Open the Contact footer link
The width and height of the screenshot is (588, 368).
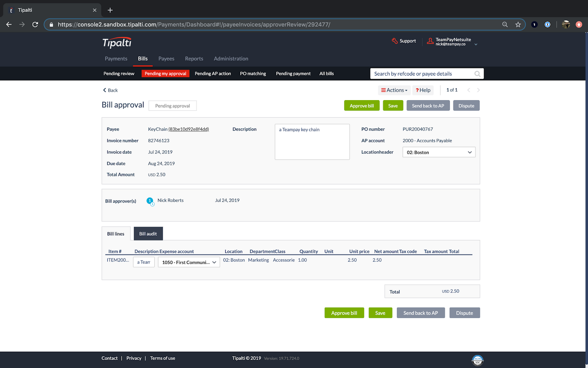[x=110, y=358]
